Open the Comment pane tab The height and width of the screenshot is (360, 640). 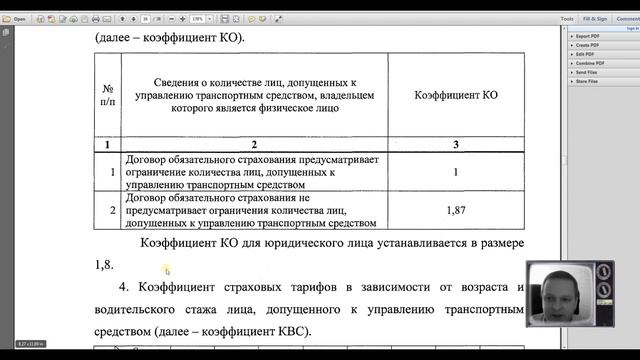[628, 19]
